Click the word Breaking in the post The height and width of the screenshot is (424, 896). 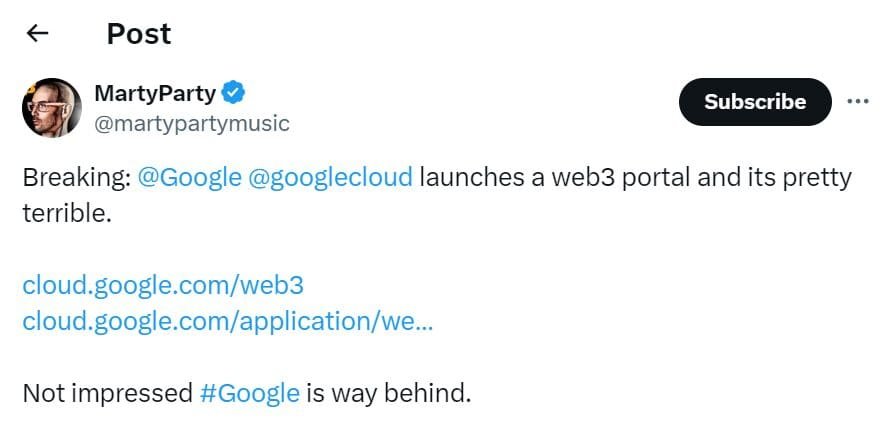75,178
